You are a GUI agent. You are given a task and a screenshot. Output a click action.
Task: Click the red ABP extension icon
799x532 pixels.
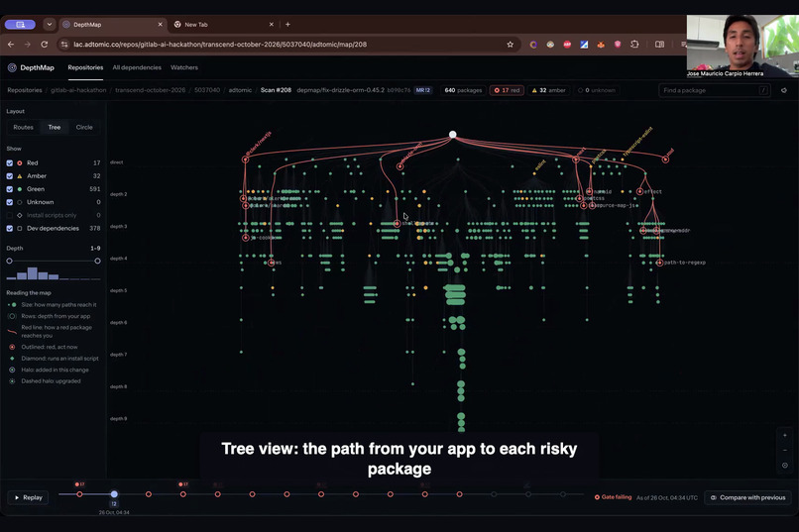coord(567,45)
